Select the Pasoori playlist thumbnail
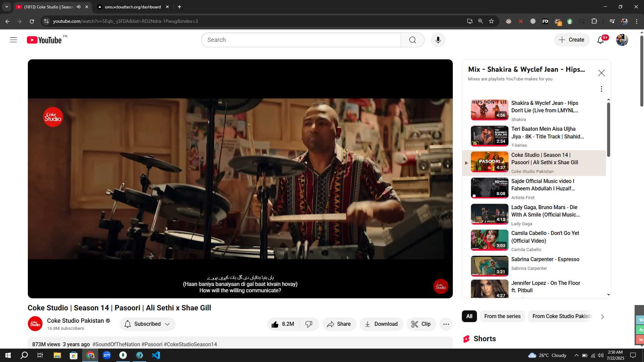644x362 pixels. pyautogui.click(x=490, y=162)
